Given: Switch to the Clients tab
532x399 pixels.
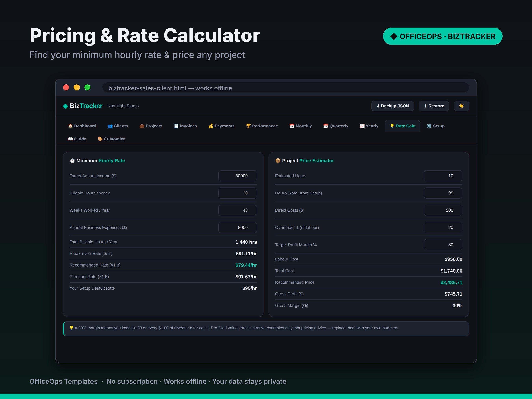Looking at the screenshot, I should click(118, 126).
